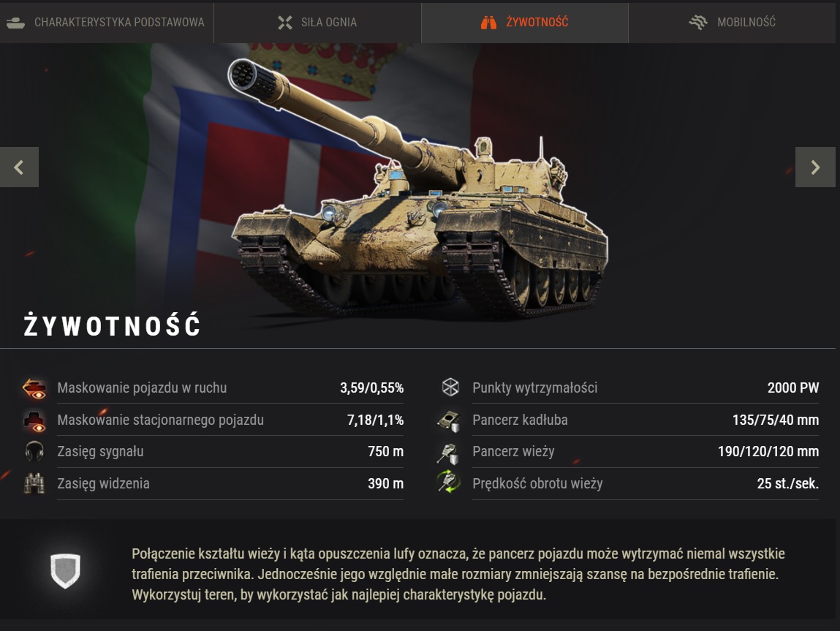
Task: Click the stationary vehicle camouflage icon
Action: tap(34, 420)
